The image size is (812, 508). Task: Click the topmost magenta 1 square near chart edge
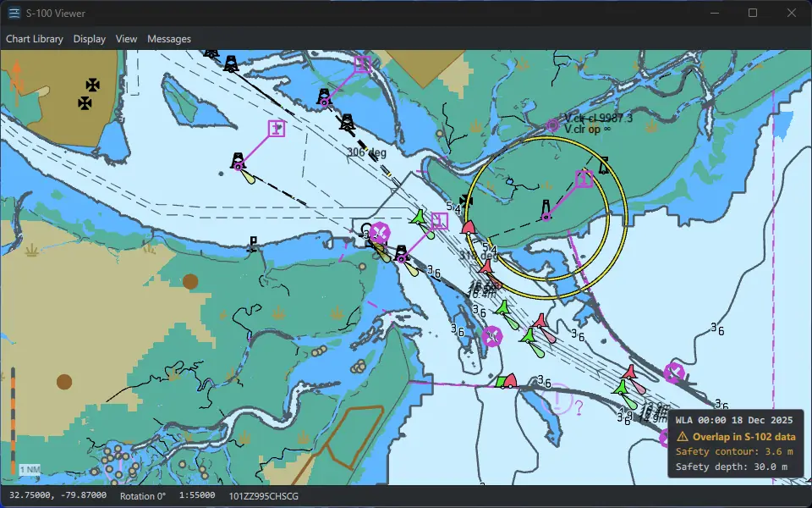(363, 64)
